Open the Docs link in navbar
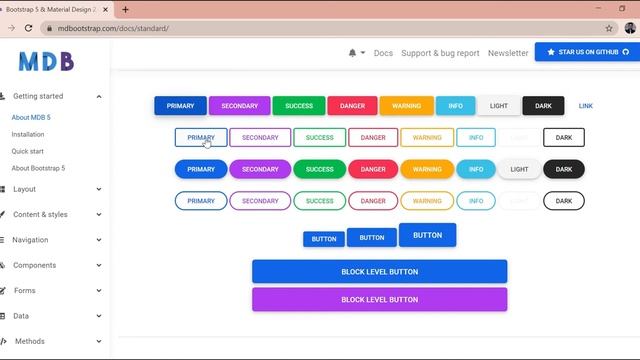This screenshot has height=360, width=640. click(383, 53)
